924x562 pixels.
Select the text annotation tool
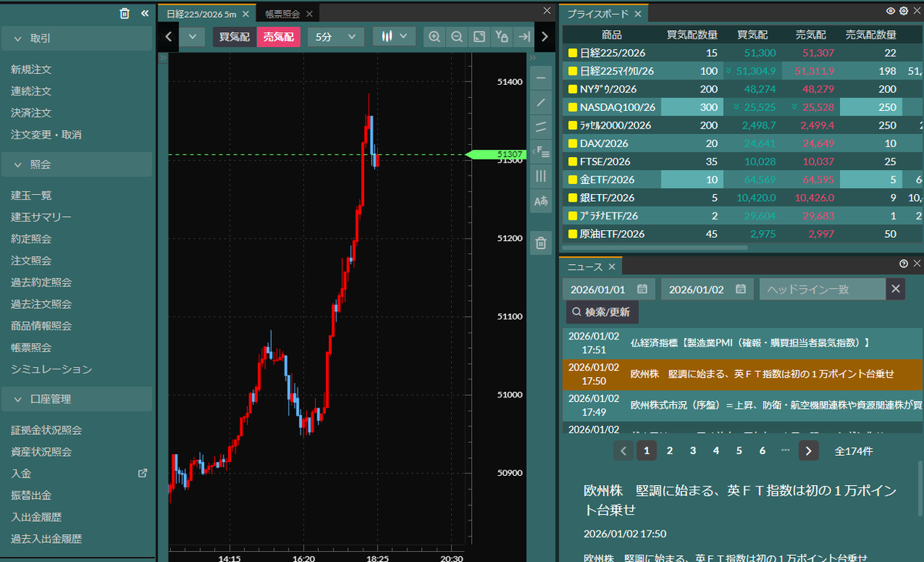click(x=541, y=200)
